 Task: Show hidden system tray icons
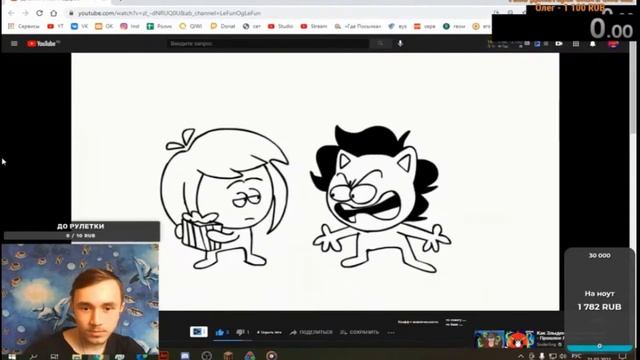click(x=521, y=356)
